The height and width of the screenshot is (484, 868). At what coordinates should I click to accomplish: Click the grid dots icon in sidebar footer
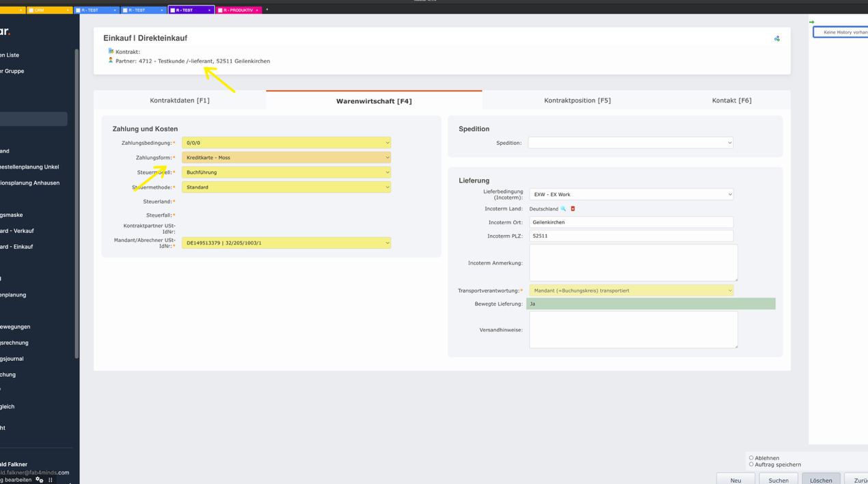click(x=51, y=480)
